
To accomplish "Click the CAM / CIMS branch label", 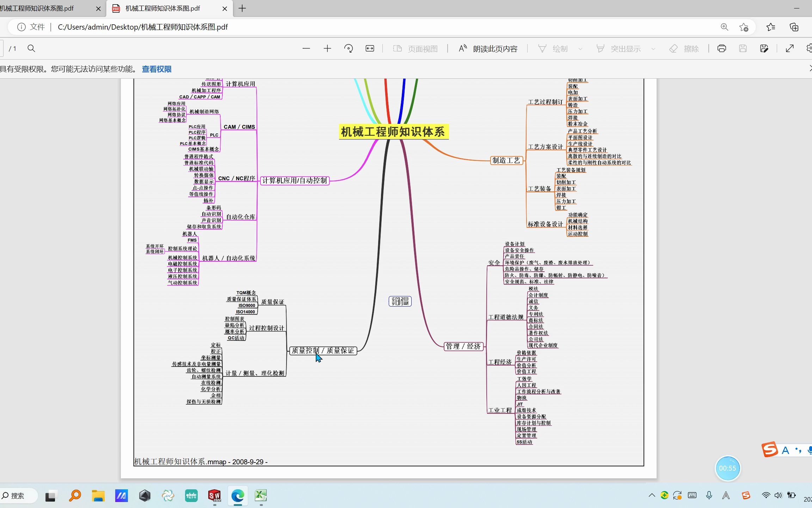I will tap(239, 127).
